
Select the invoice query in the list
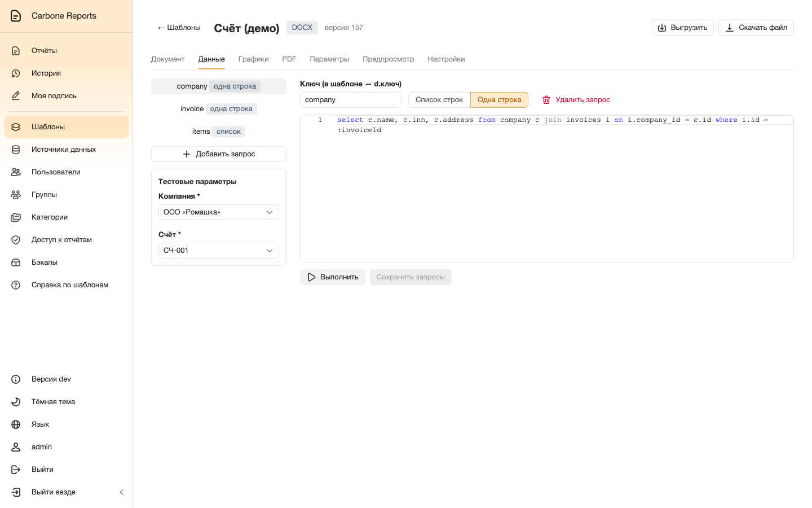coord(219,109)
